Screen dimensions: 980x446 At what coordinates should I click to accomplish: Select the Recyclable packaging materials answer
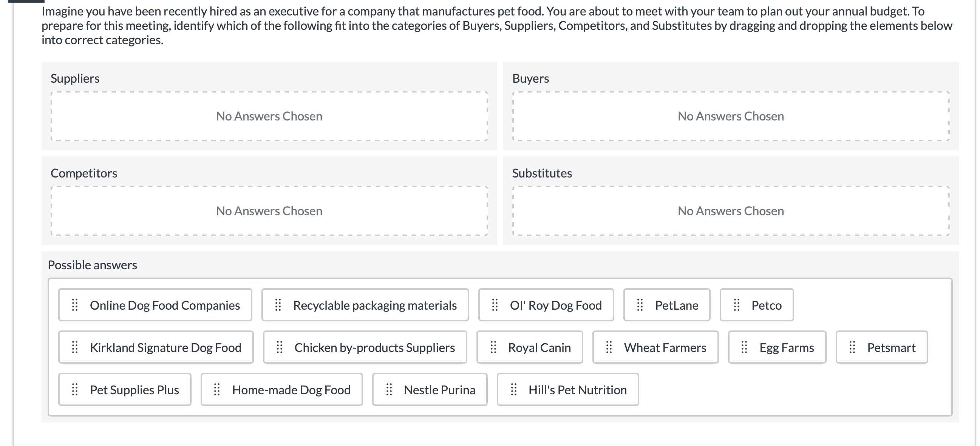[375, 305]
